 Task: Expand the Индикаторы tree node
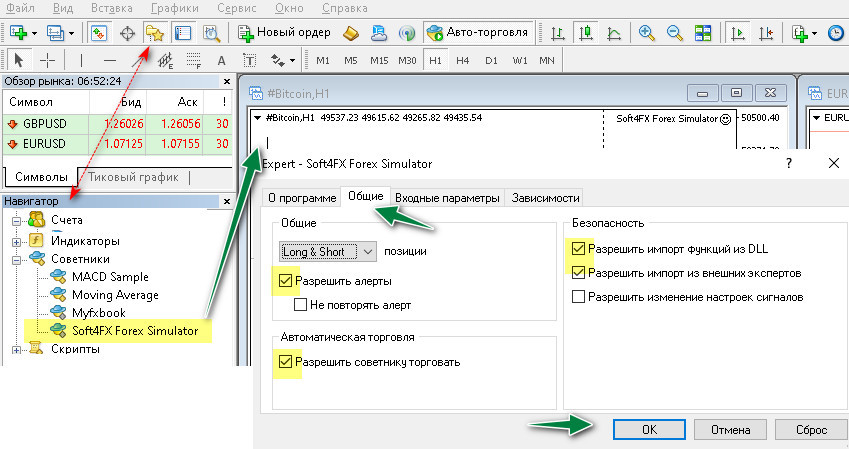click(16, 242)
